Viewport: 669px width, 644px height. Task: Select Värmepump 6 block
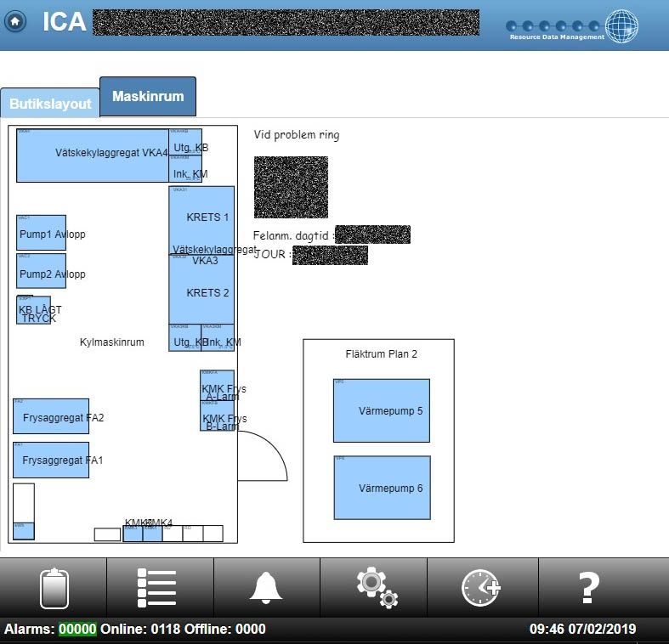pos(382,488)
